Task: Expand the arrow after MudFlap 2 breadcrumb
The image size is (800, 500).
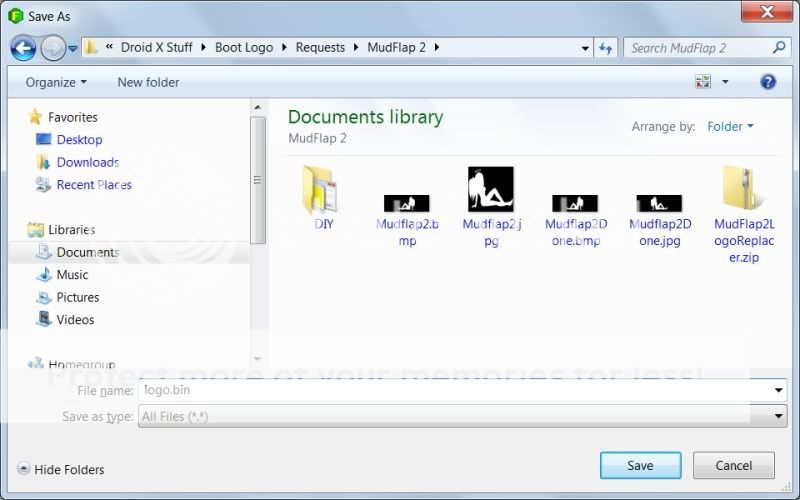Action: click(437, 47)
